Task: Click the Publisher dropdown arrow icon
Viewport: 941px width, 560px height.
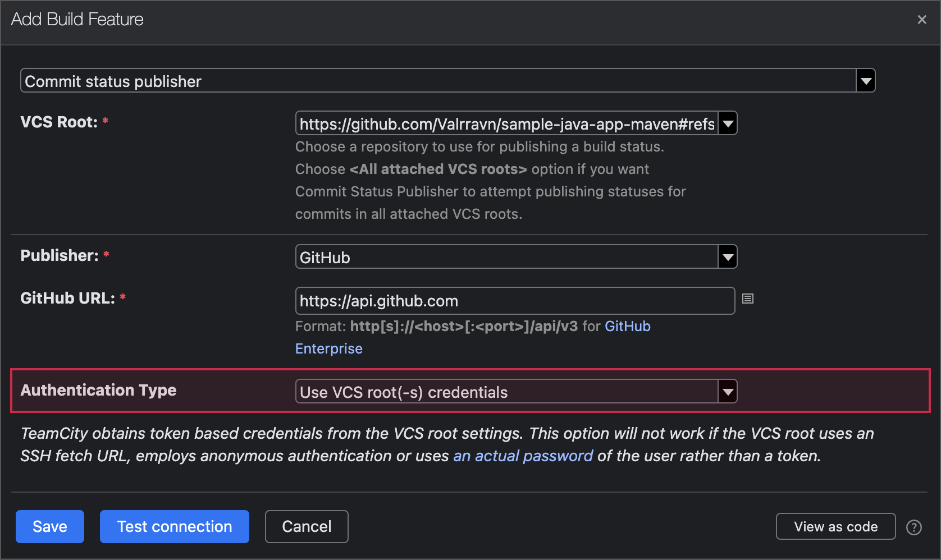Action: (727, 256)
